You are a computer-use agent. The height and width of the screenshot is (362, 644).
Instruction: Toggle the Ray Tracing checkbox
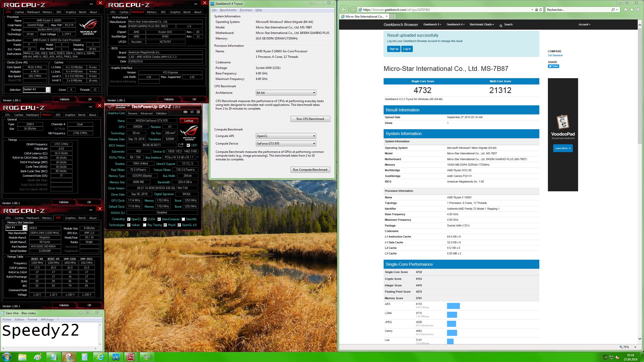coord(145,225)
